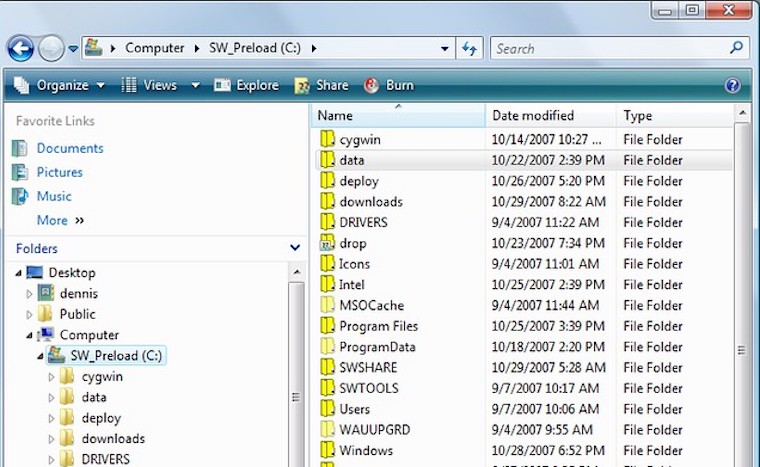The image size is (760, 467).
Task: Select Computer in the address breadcrumb
Action: (155, 48)
